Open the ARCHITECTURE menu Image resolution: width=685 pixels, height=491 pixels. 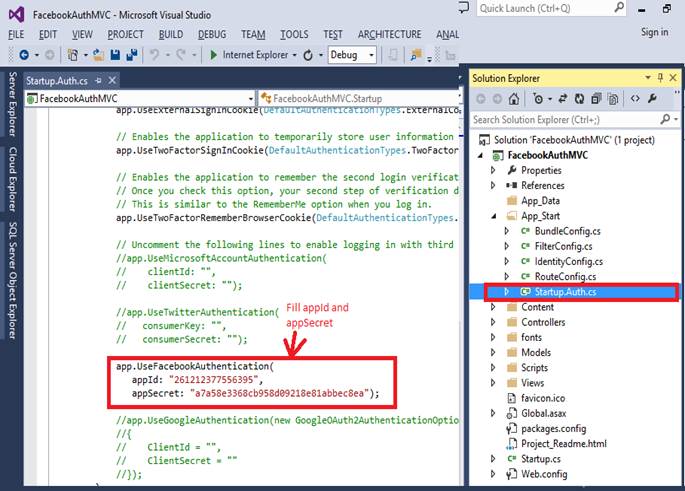pyautogui.click(x=389, y=35)
